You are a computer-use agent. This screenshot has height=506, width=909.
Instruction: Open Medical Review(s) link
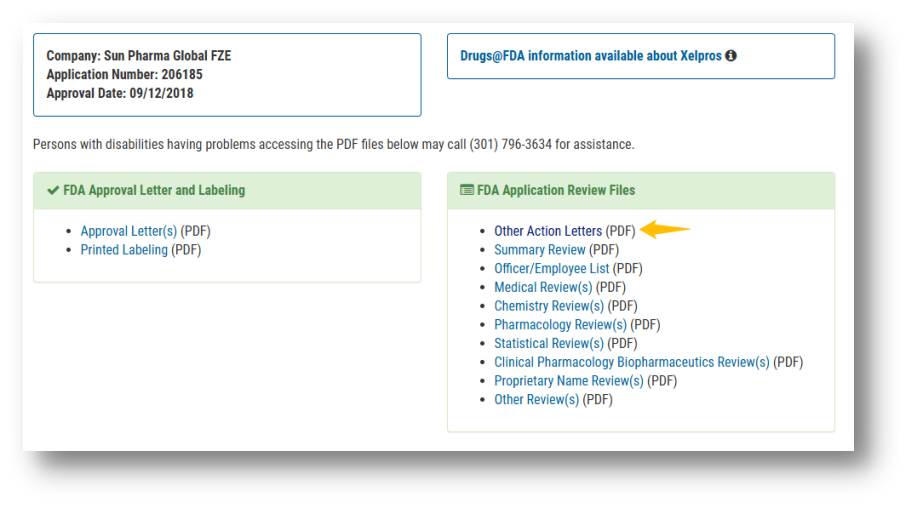(x=543, y=287)
